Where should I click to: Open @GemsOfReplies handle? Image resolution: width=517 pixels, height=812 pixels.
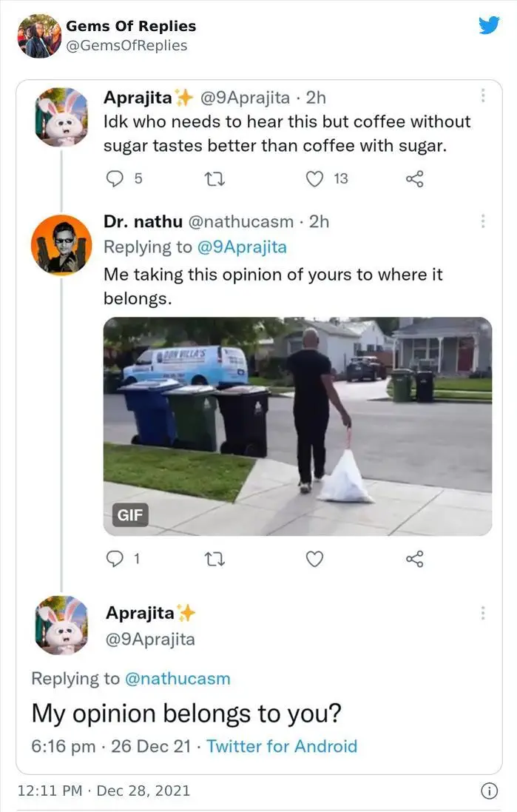pyautogui.click(x=126, y=46)
